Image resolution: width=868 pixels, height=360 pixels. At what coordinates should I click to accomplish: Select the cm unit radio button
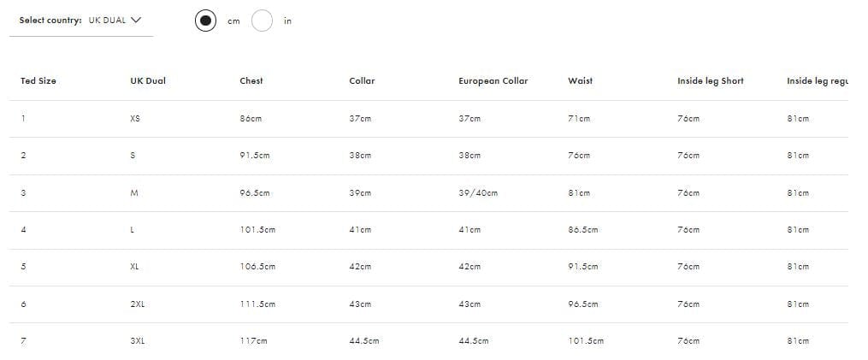tap(205, 21)
